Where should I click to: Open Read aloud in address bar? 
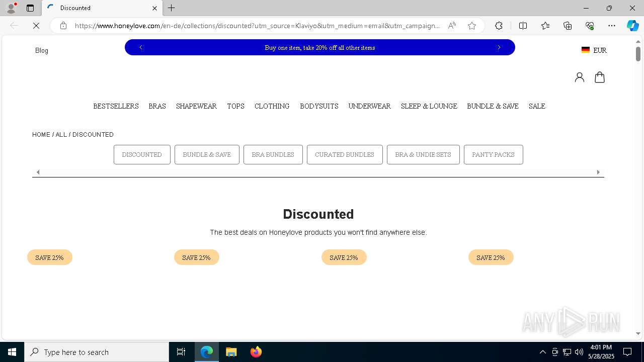coord(452,26)
